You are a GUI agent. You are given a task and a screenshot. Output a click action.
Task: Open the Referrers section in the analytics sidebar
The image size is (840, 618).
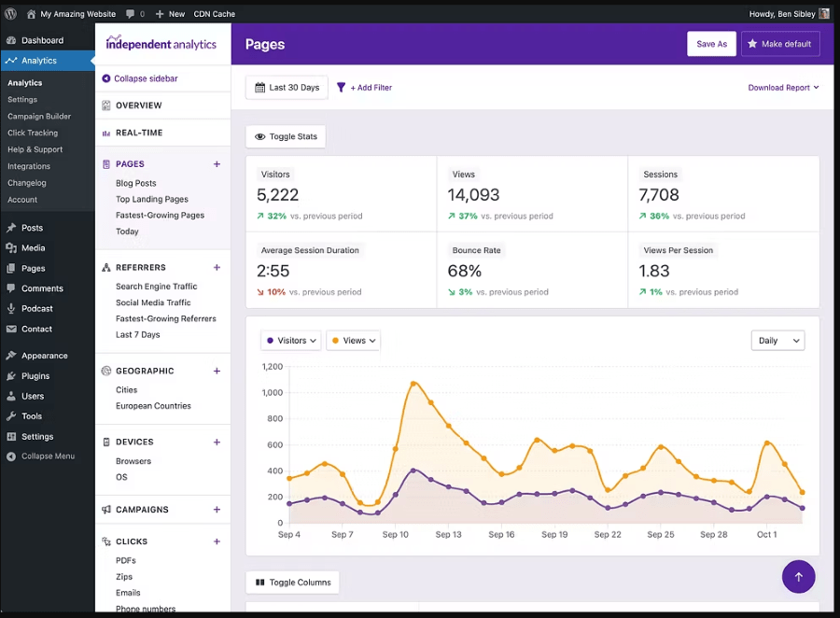(x=138, y=267)
